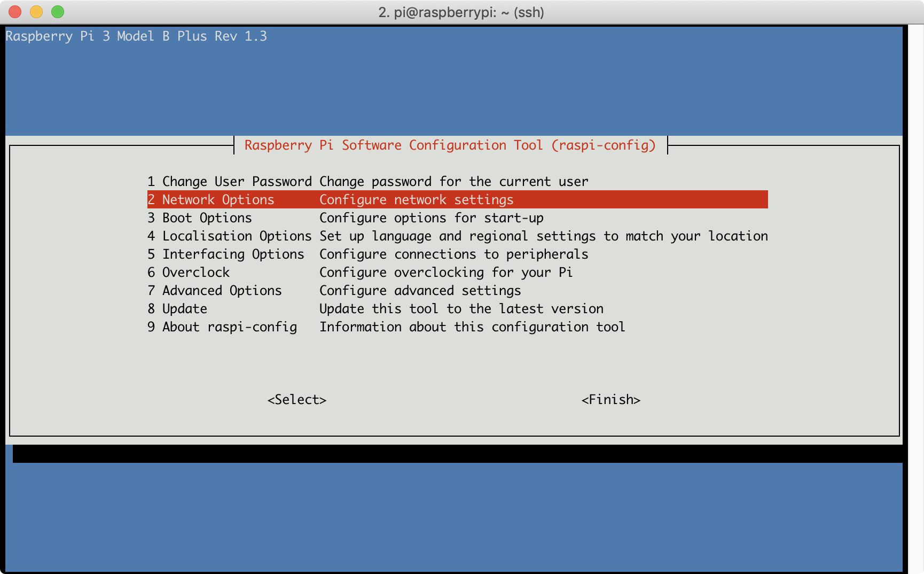The width and height of the screenshot is (924, 574).
Task: Activate the <Finish> button
Action: (611, 400)
